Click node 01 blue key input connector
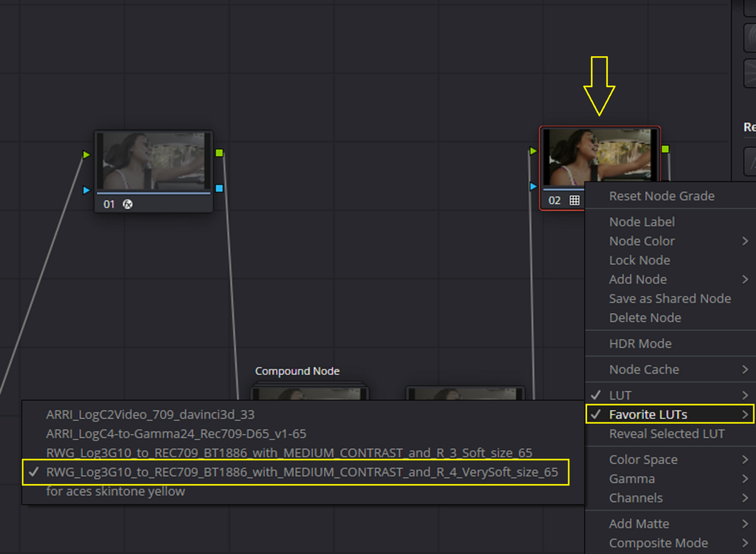The width and height of the screenshot is (756, 554). pos(87,190)
